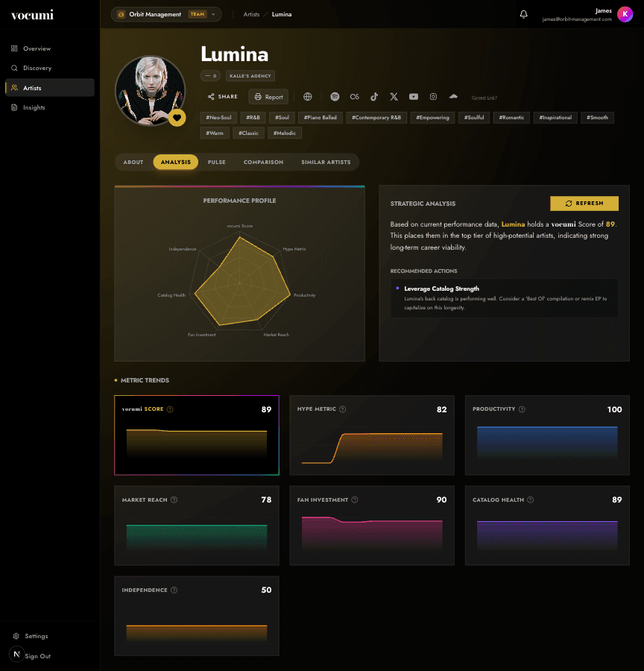Refresh the Strategic Analysis
This screenshot has height=671, width=644.
[x=584, y=204]
